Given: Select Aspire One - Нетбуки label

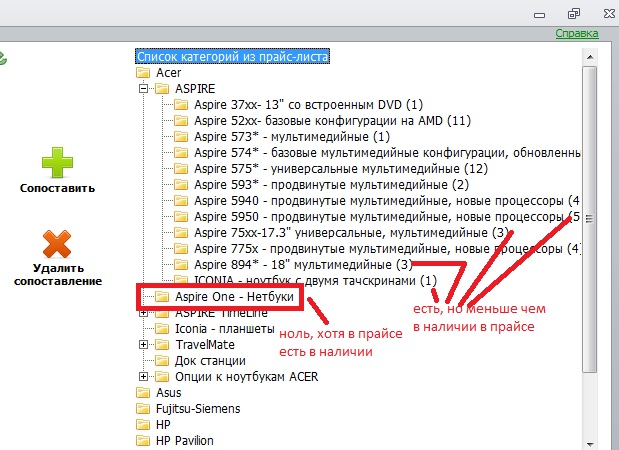Looking at the screenshot, I should coord(234,296).
